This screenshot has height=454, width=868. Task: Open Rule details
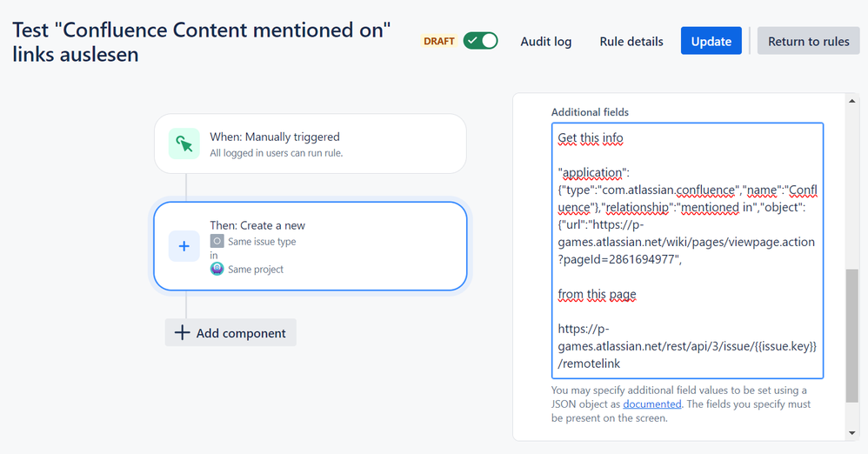[631, 42]
